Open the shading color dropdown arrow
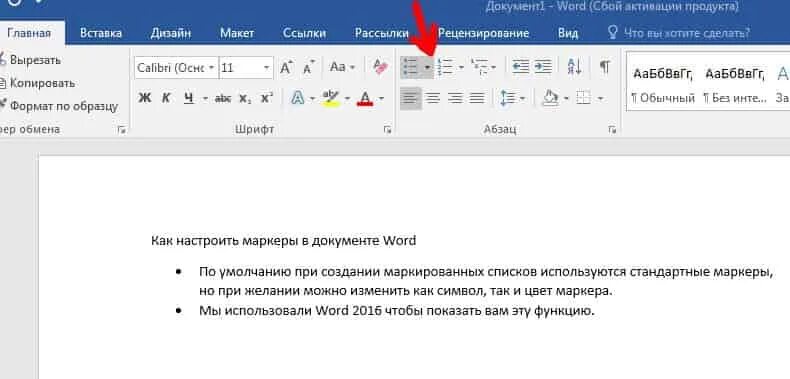790x379 pixels. (x=565, y=98)
